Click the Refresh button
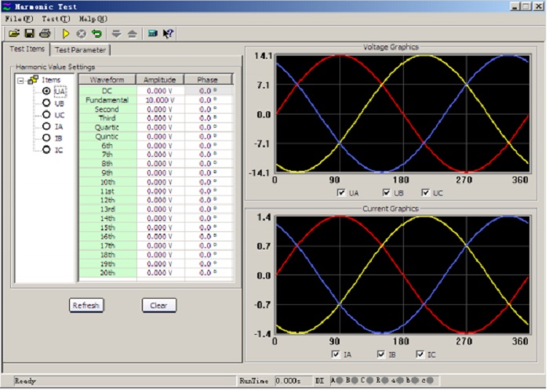This screenshot has width=549, height=392. click(86, 305)
